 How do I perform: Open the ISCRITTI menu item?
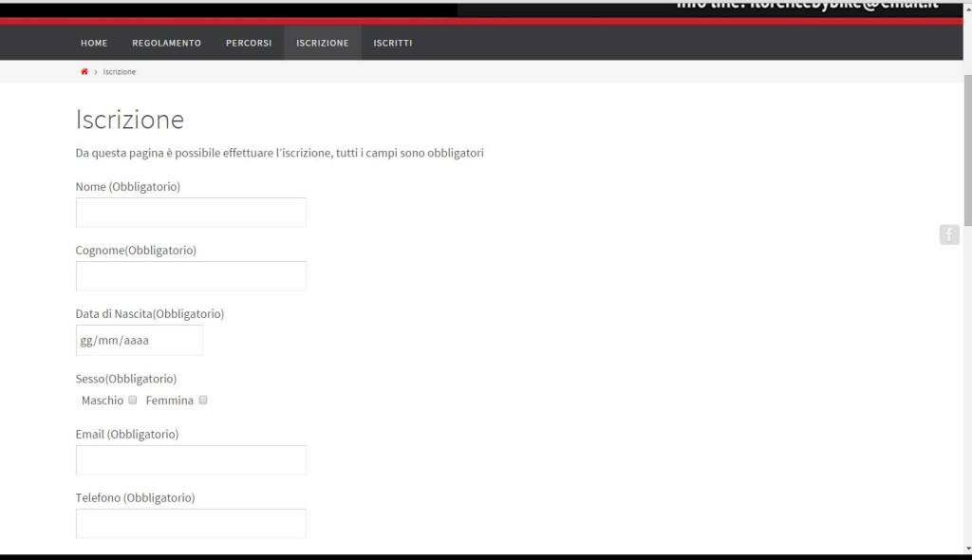(392, 43)
